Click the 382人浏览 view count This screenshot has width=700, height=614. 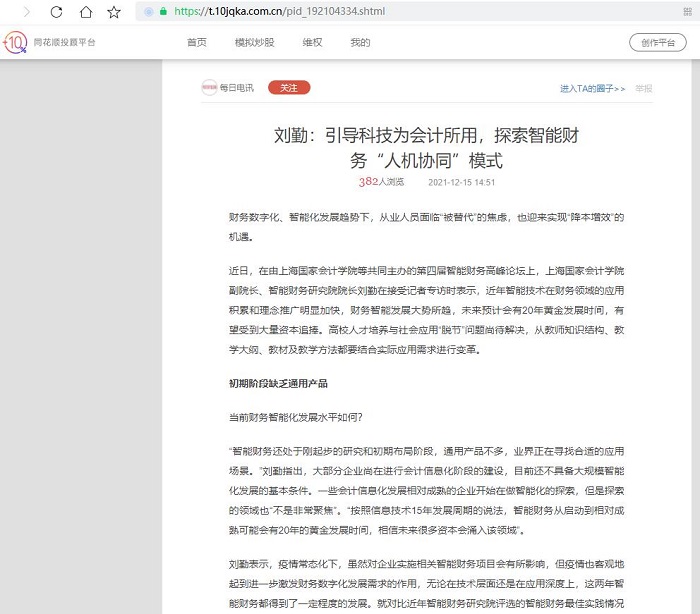click(381, 182)
